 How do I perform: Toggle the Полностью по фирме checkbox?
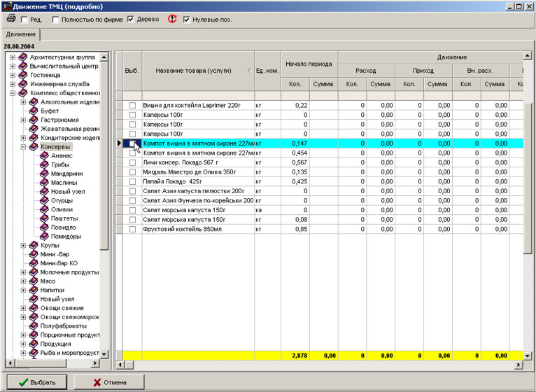click(x=56, y=20)
